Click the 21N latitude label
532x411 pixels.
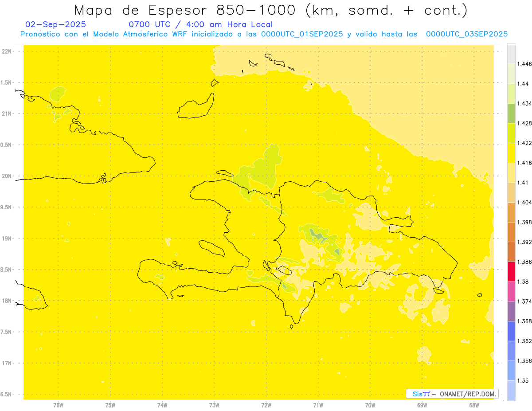tap(6, 114)
